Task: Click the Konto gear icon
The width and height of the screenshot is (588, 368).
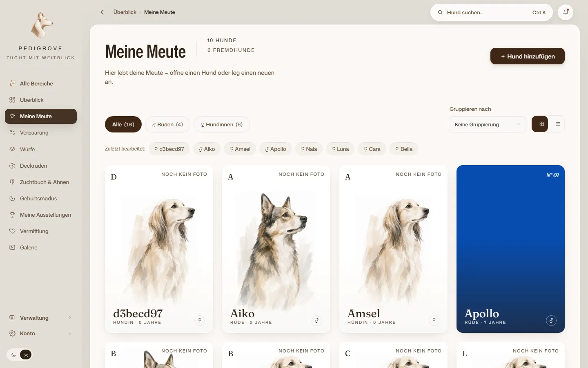Action: pos(12,333)
